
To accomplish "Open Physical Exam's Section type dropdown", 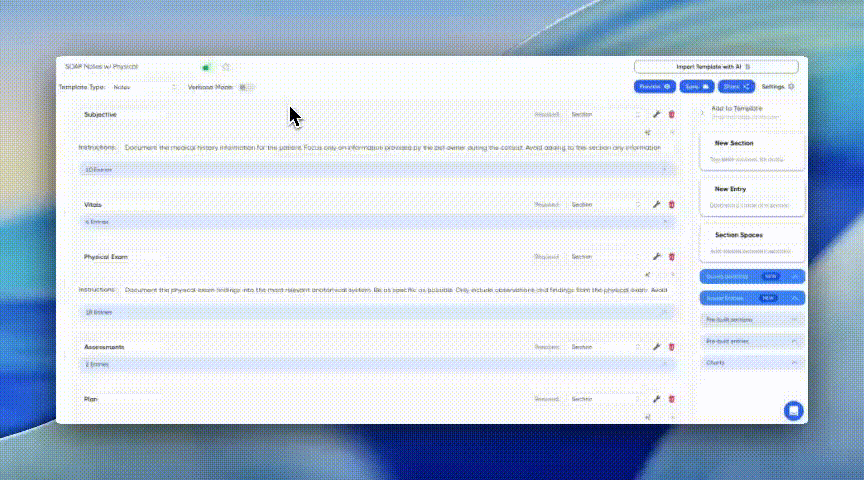I will tap(604, 257).
